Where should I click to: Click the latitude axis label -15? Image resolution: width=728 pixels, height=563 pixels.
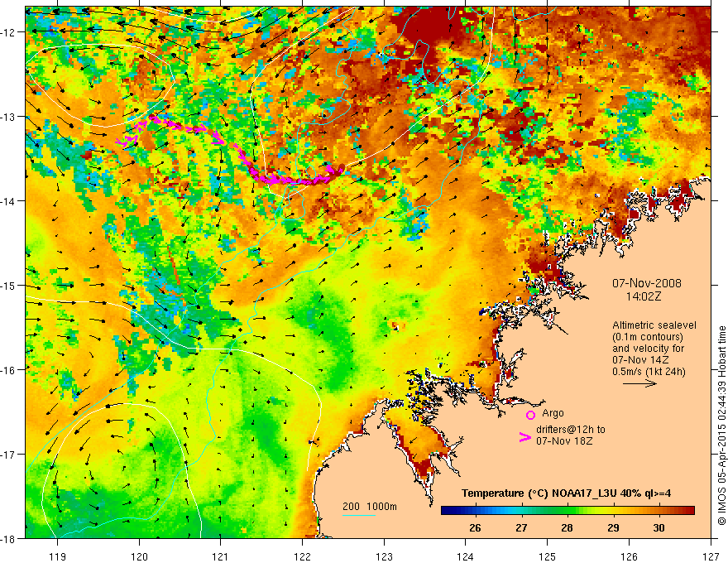[x=9, y=285]
